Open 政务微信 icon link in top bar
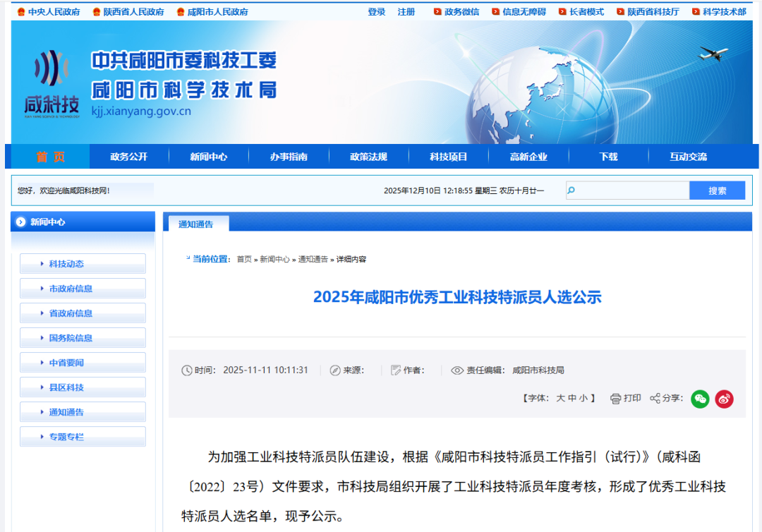 (456, 12)
